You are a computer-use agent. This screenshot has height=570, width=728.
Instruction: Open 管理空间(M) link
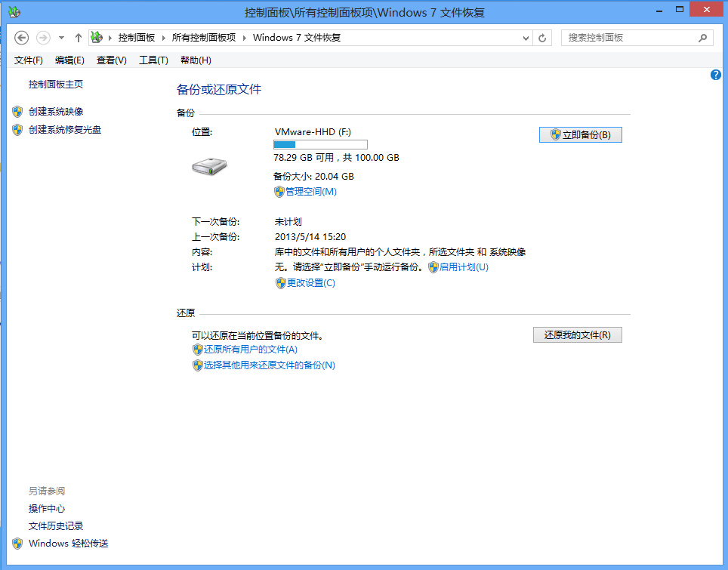pos(310,191)
